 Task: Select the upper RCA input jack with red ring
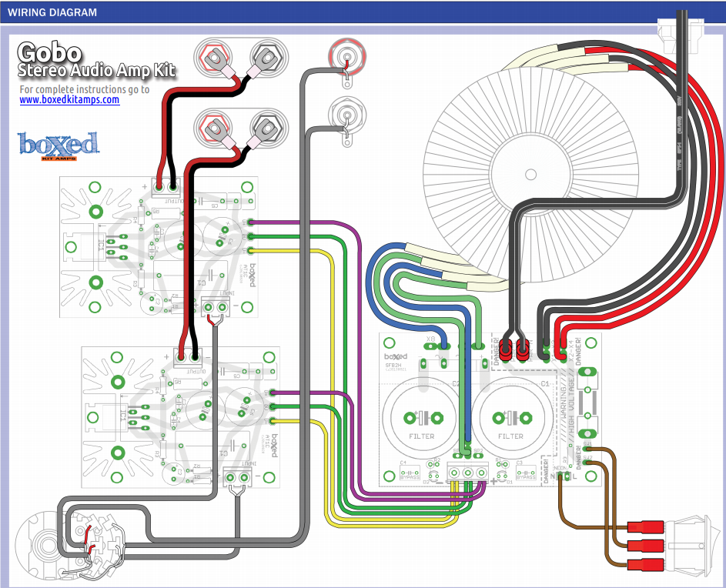(346, 58)
